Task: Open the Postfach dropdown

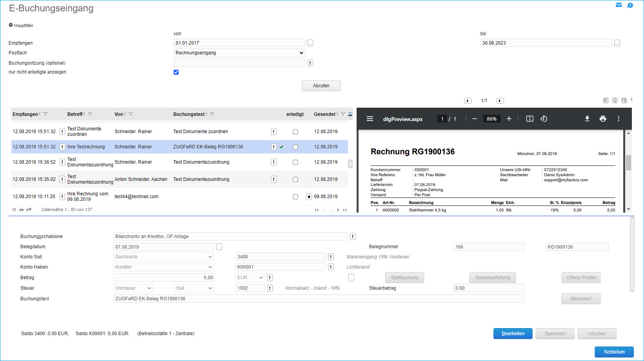Action: pos(239,53)
